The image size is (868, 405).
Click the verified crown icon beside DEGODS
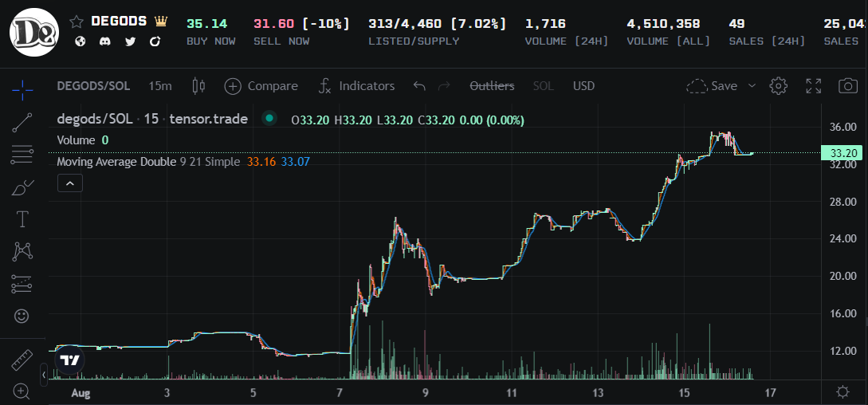161,22
